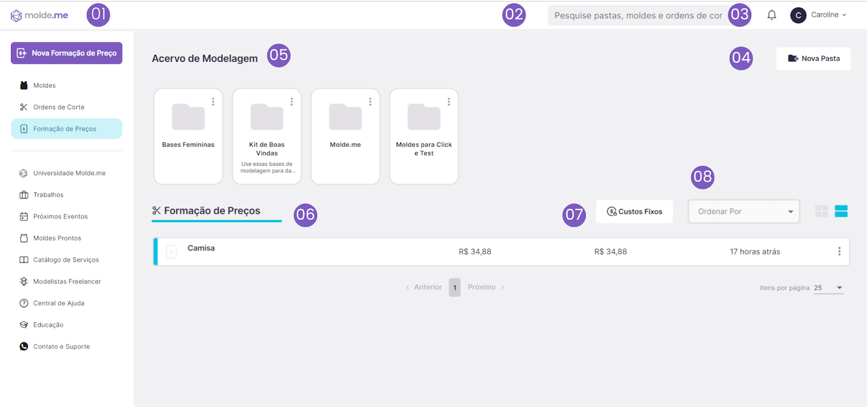Screen dimensions: 868x407
Task: Expand Caroline account dropdown arrow
Action: (x=844, y=15)
